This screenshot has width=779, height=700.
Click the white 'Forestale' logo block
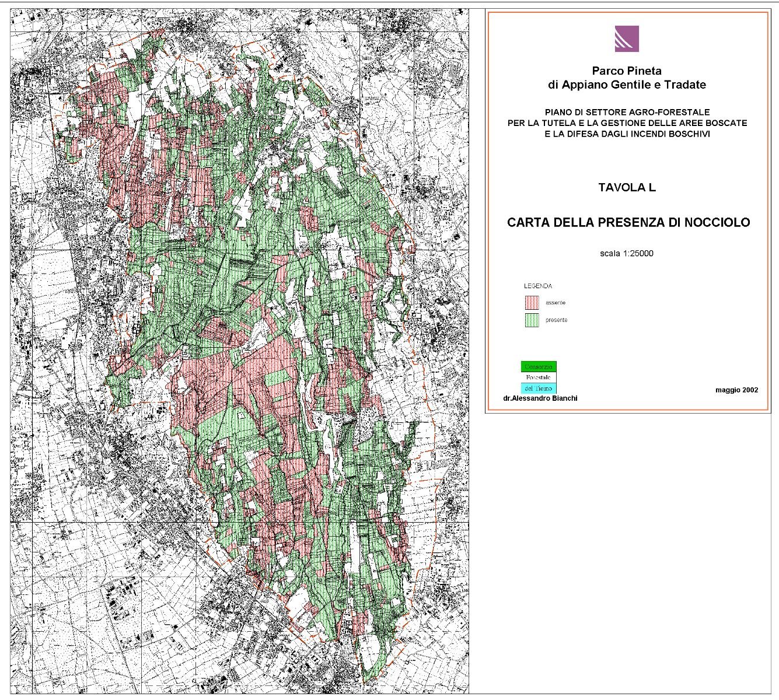coord(539,377)
